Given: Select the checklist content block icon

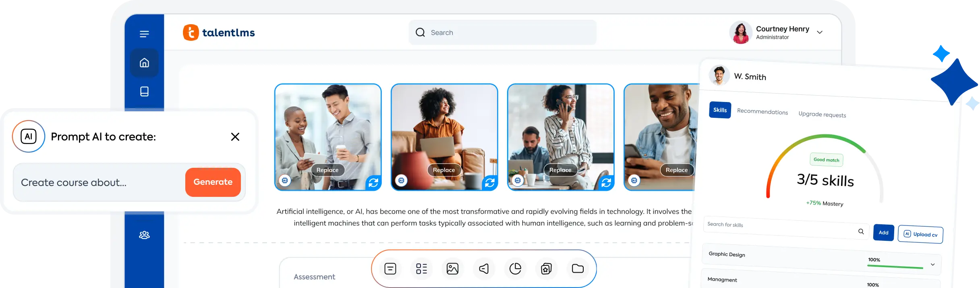Looking at the screenshot, I should click(x=421, y=269).
